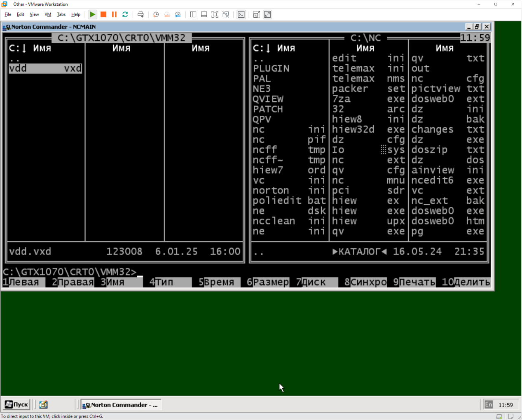
Task: Shut down the guest with the orange stop icon
Action: [103, 14]
